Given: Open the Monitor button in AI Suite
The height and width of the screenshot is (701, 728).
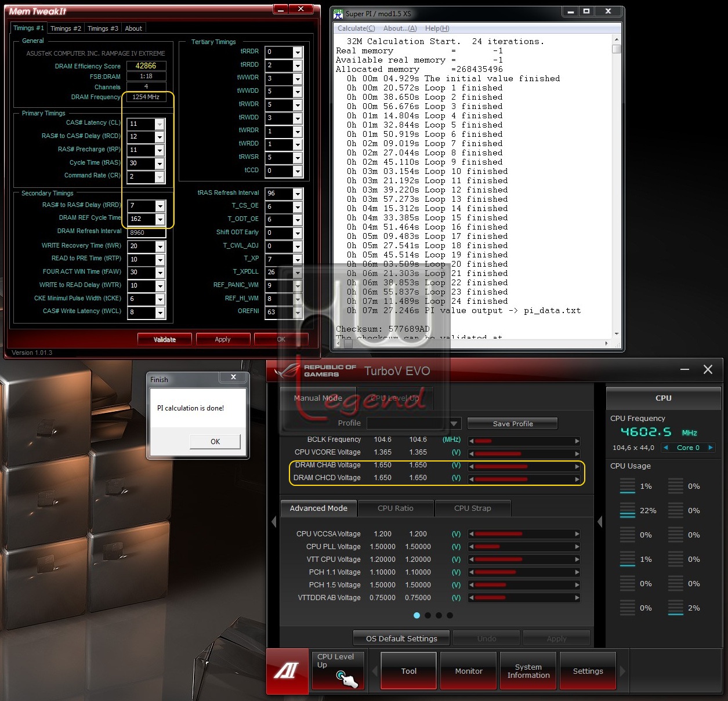Looking at the screenshot, I should coord(469,671).
